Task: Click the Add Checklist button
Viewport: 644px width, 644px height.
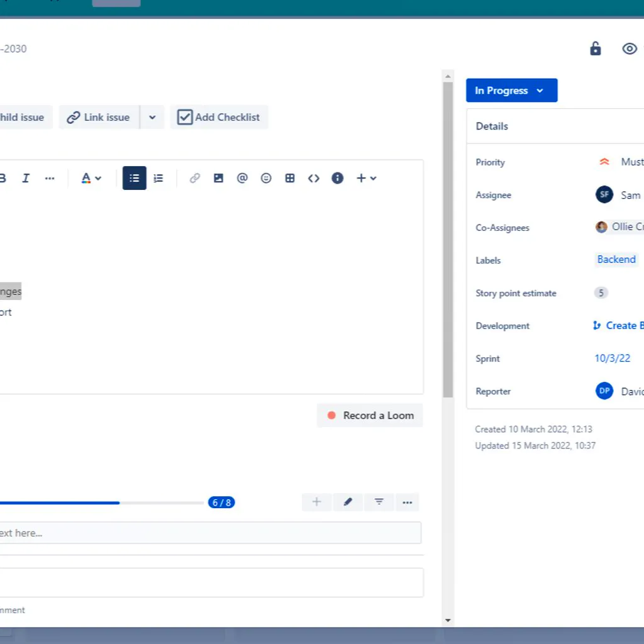Action: coord(219,118)
